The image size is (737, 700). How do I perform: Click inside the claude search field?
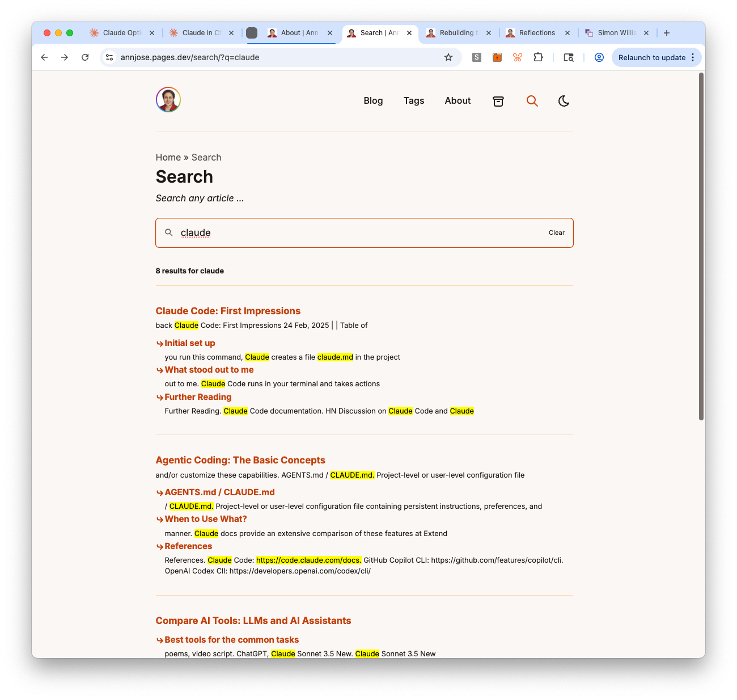(340, 233)
